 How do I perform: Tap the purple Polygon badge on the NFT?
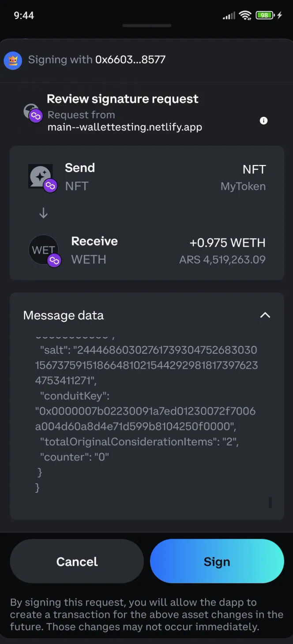coord(50,186)
